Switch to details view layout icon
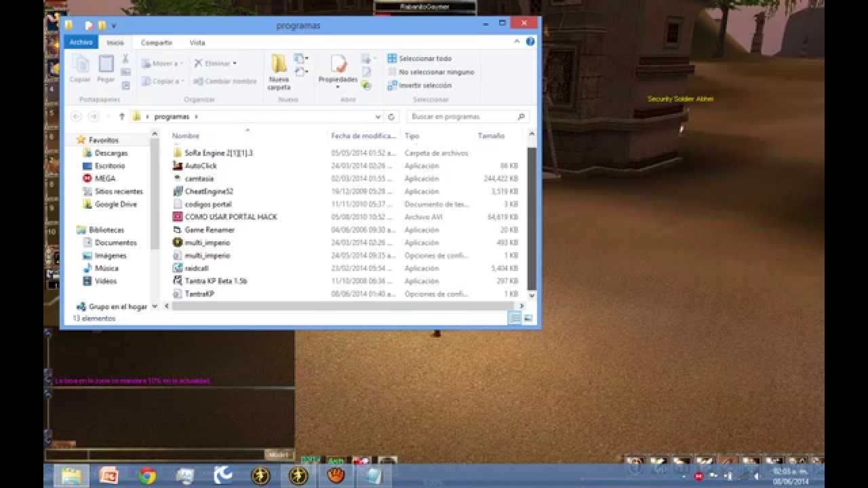Viewport: 868px width, 488px height. click(515, 318)
